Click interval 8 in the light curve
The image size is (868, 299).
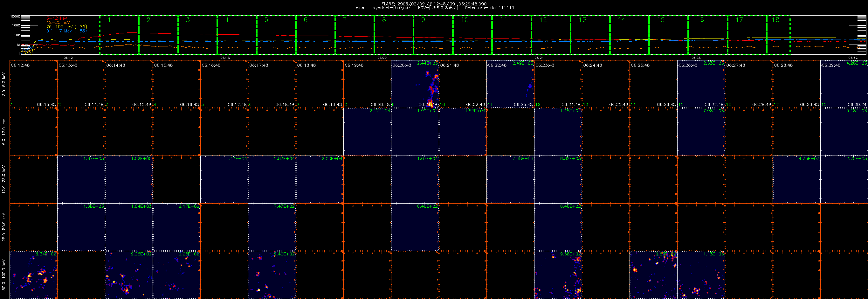(394, 35)
